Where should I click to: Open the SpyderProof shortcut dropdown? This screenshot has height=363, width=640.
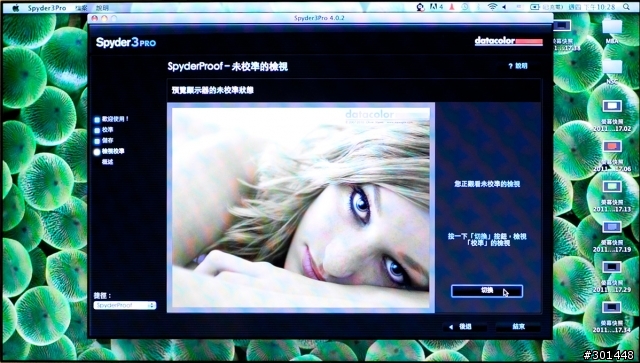125,305
